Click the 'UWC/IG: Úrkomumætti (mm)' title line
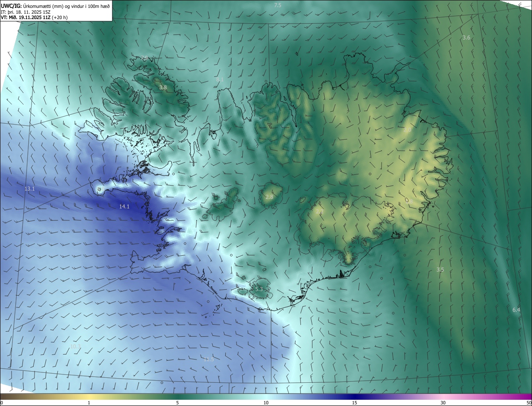 pyautogui.click(x=55, y=6)
